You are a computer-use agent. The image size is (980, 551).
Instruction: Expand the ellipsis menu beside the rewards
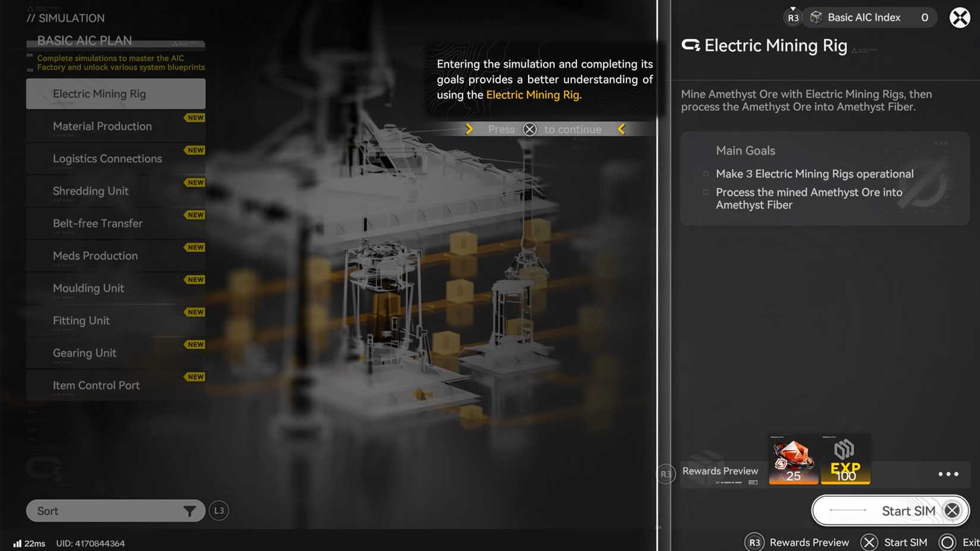[949, 474]
